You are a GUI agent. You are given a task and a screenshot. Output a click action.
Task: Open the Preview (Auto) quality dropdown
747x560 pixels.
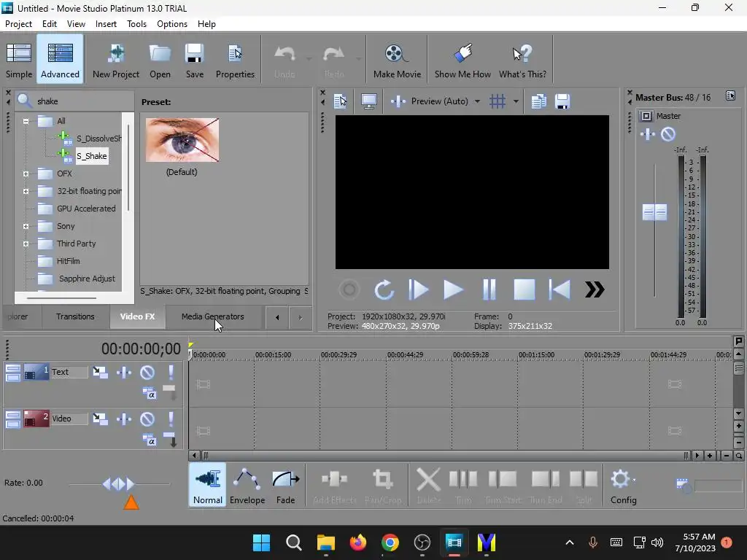477,101
